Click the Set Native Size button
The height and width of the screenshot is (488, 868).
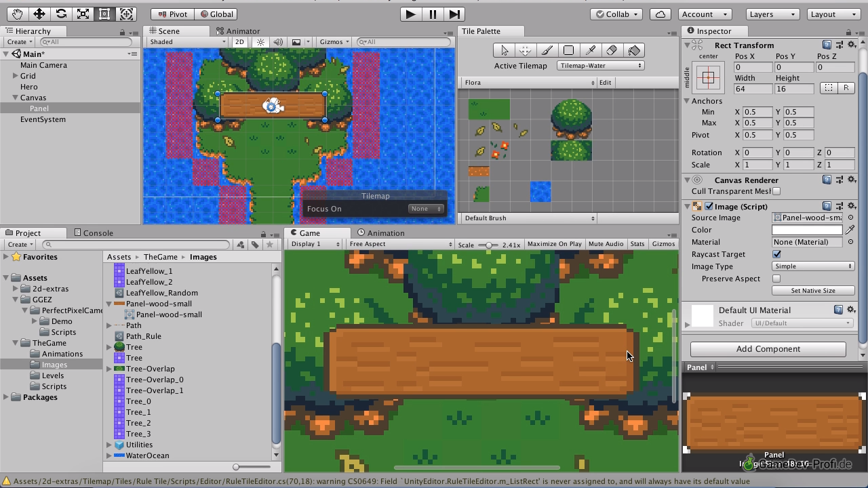812,291
